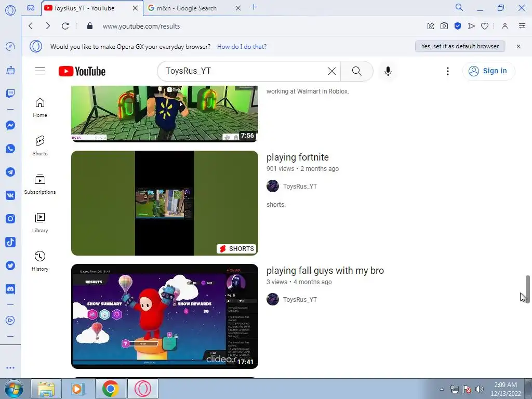532x399 pixels.
Task: Open the Walmart Roblox video thumbnail
Action: [x=165, y=113]
